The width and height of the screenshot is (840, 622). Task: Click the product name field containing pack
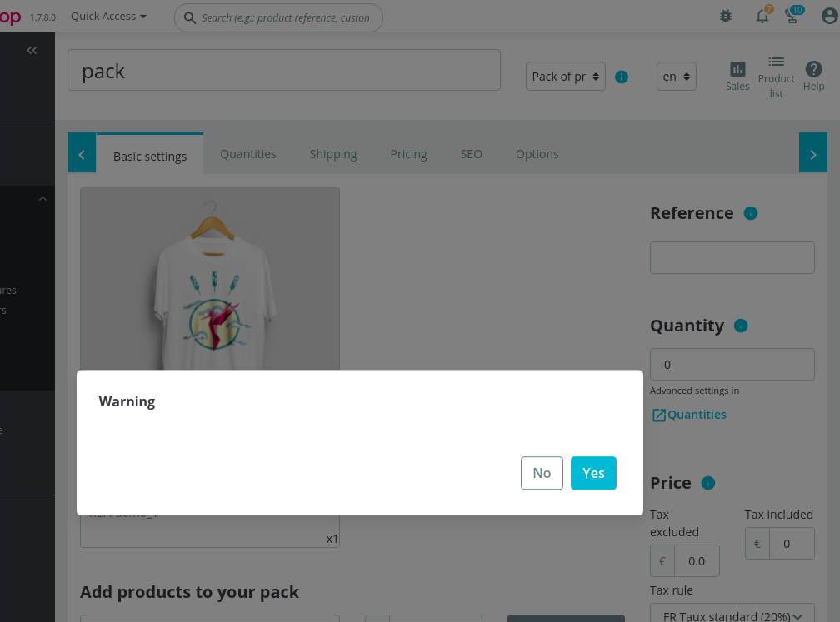point(283,71)
